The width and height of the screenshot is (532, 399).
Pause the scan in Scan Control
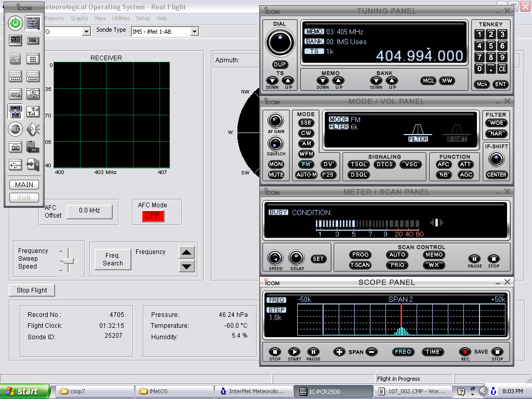pos(475,259)
